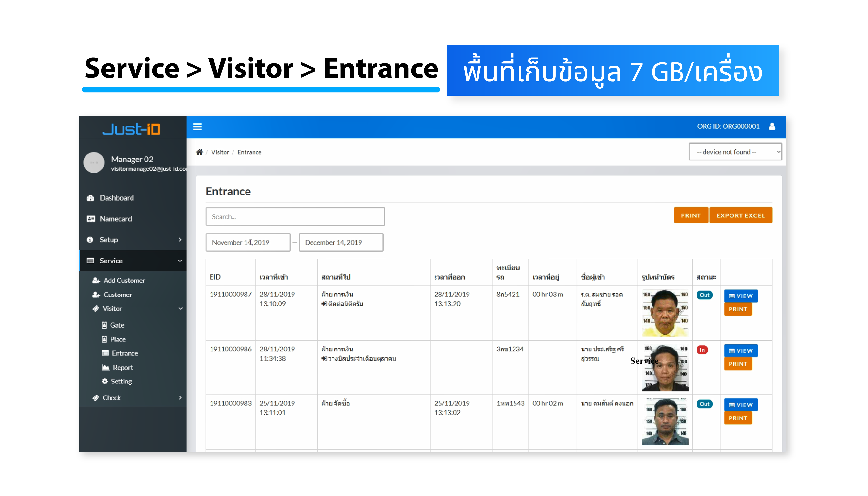Open the November 14, 2019 date field
The height and width of the screenshot is (496, 868).
[248, 243]
